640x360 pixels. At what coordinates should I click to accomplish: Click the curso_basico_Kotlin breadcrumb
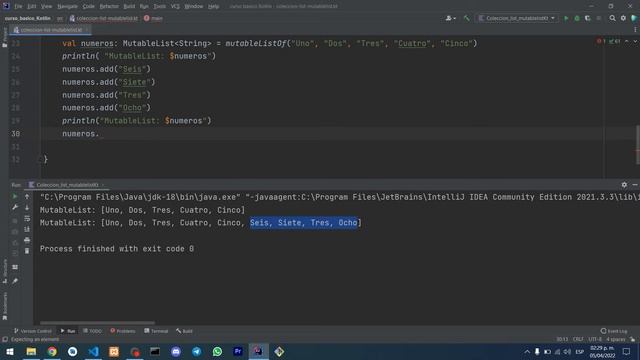[x=27, y=18]
